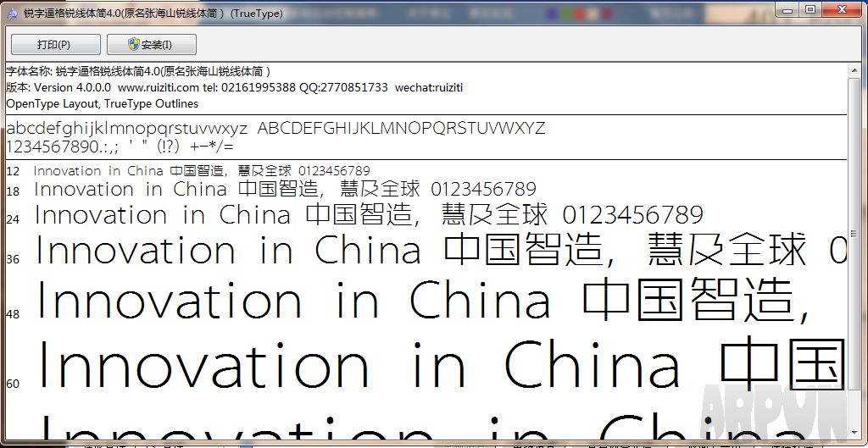Click the 24-point sample text line
The image size is (868, 448).
tap(369, 215)
